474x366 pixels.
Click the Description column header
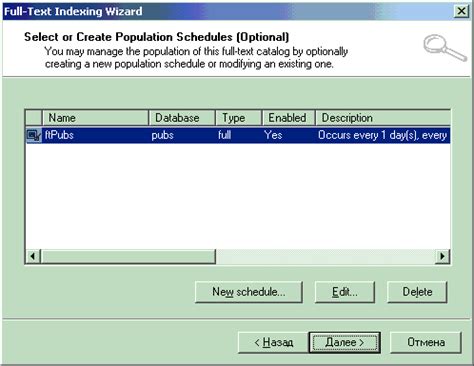(383, 118)
